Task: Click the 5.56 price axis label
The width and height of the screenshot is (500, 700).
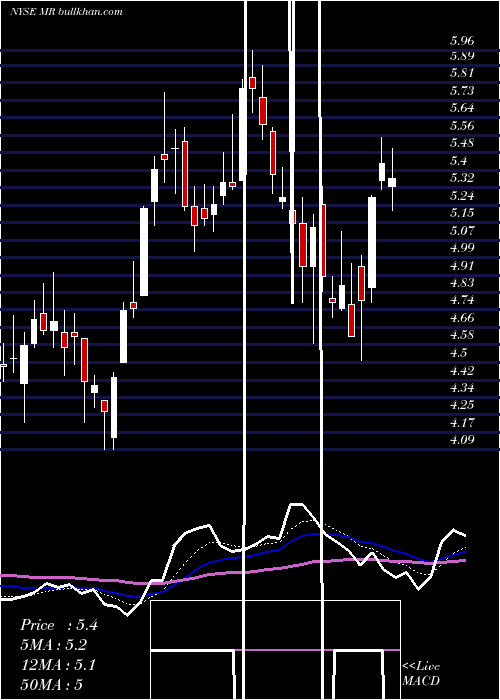Action: [462, 126]
